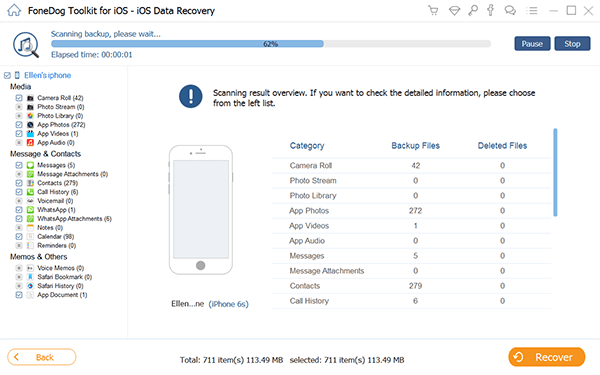Click the Safari History (0) sidebar entry
The height and width of the screenshot is (375, 600).
pos(60,286)
